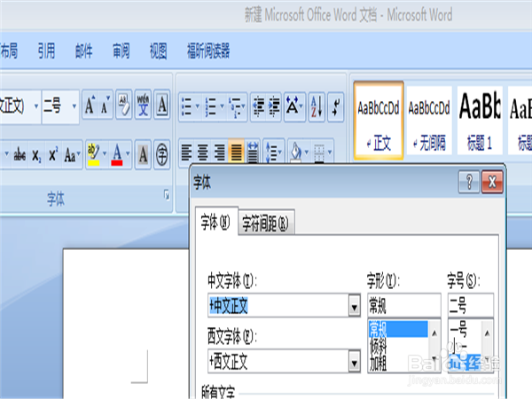
Task: Click the 字形 text input field
Action: pyautogui.click(x=404, y=305)
